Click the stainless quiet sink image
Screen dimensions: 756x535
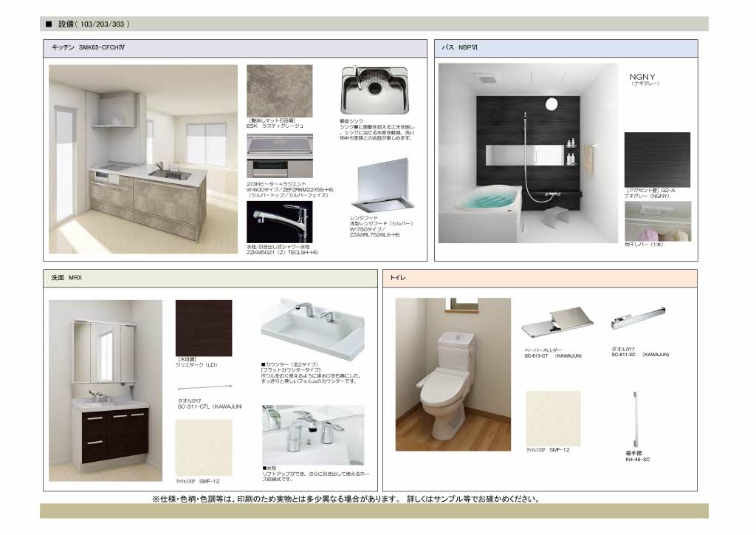pyautogui.click(x=374, y=91)
